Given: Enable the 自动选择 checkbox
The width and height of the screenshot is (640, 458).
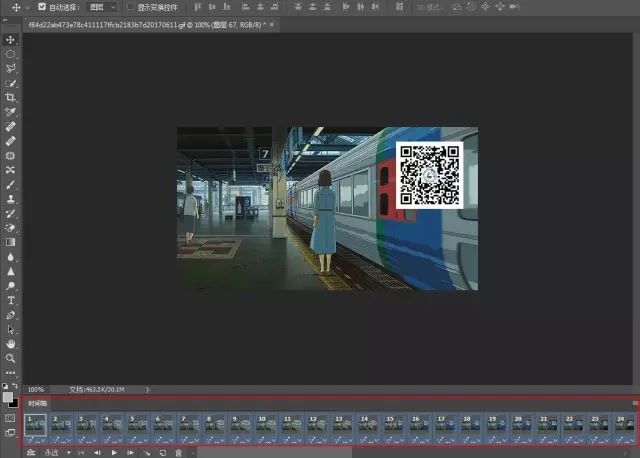Looking at the screenshot, I should pos(41,6).
